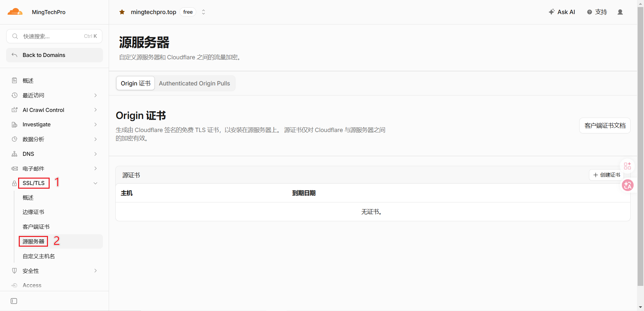Expand the DNS menu chevron

[95, 154]
